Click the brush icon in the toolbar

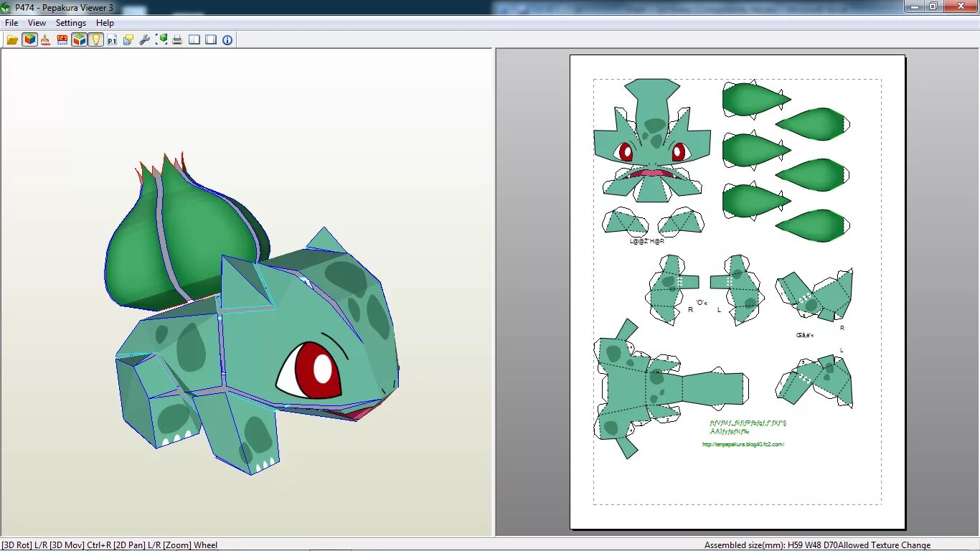pos(46,40)
